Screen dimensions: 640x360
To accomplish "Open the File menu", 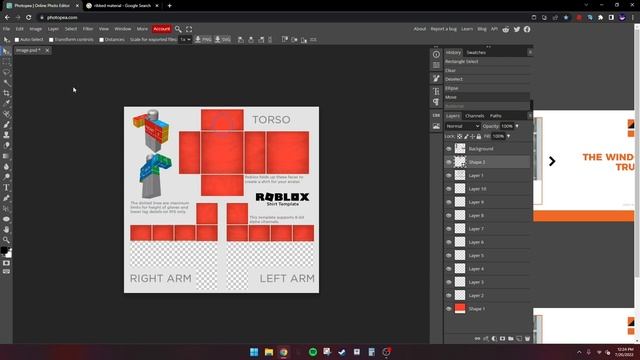I will [6, 29].
